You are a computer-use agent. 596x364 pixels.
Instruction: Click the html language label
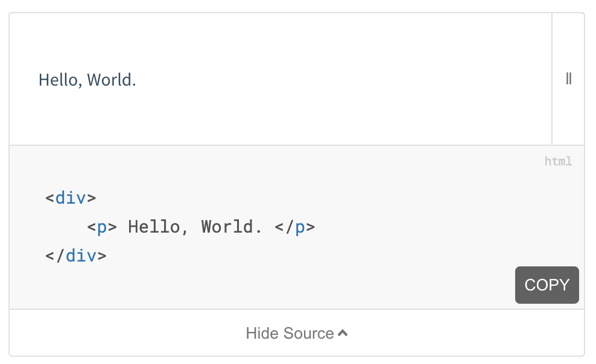tap(558, 161)
